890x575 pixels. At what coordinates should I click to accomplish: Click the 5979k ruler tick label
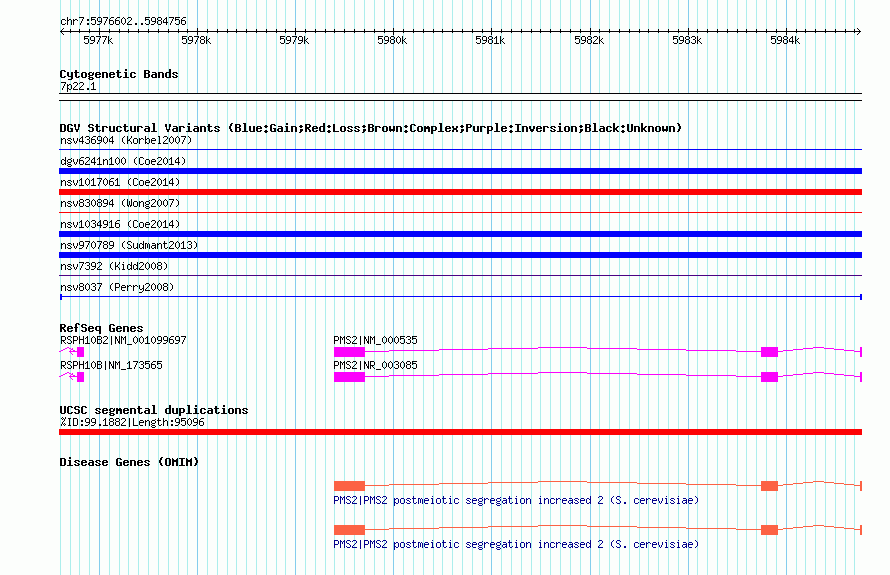coord(294,40)
